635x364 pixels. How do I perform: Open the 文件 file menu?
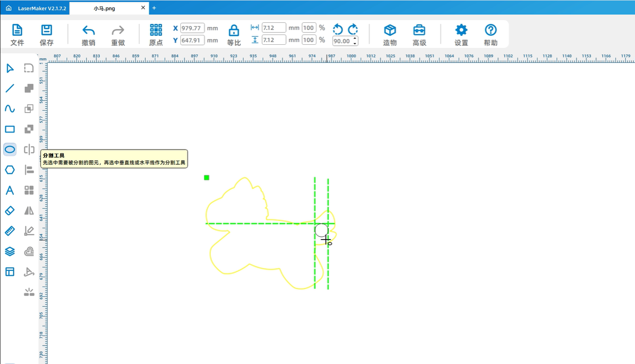17,35
